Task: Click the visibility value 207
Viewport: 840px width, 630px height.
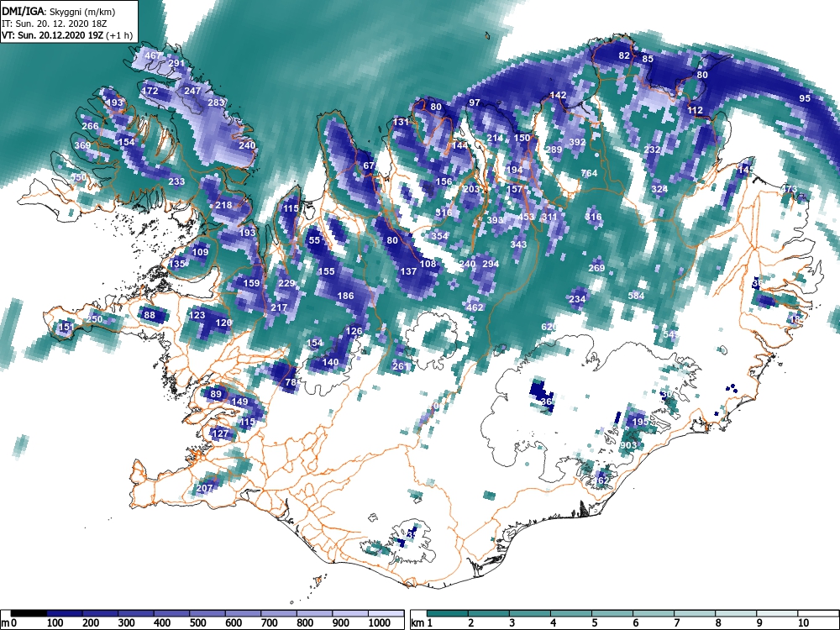Action: 205,489
